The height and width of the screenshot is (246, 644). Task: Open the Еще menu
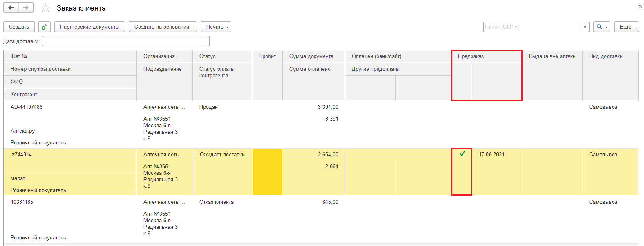626,27
